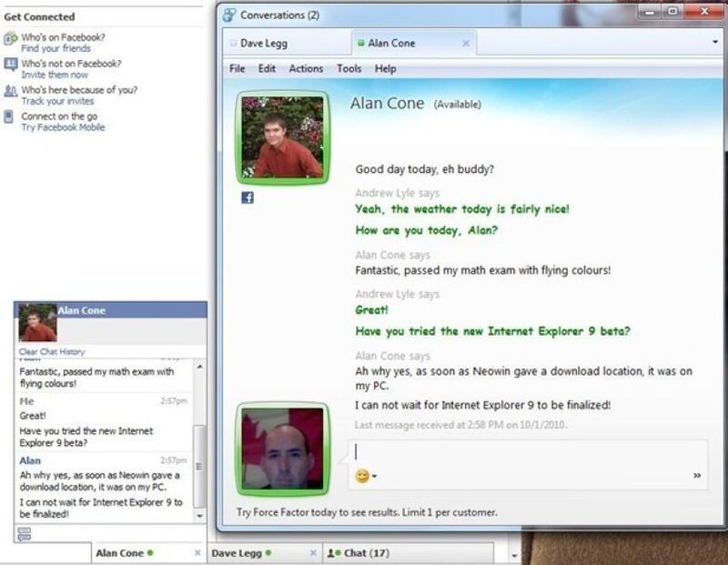Click the Force Factor ad text

(367, 512)
